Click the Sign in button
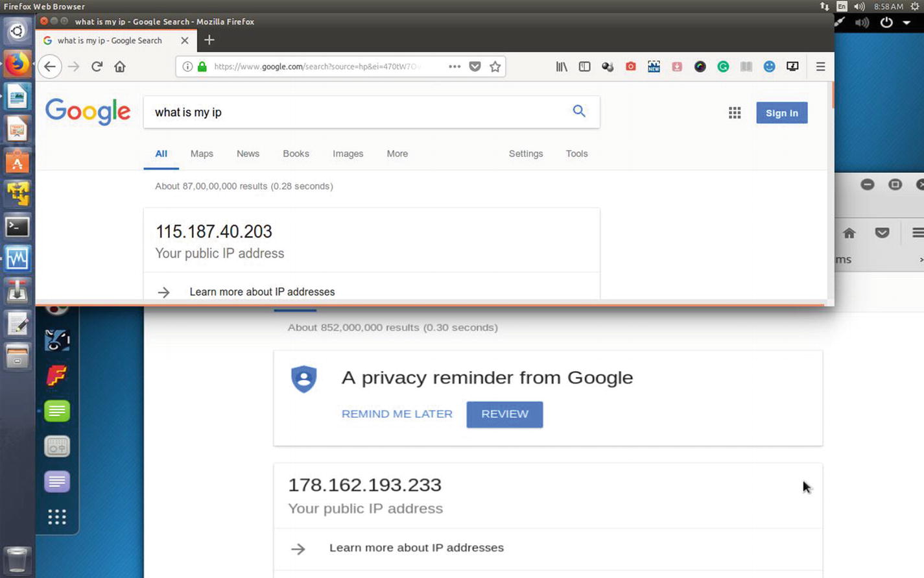 coord(781,113)
